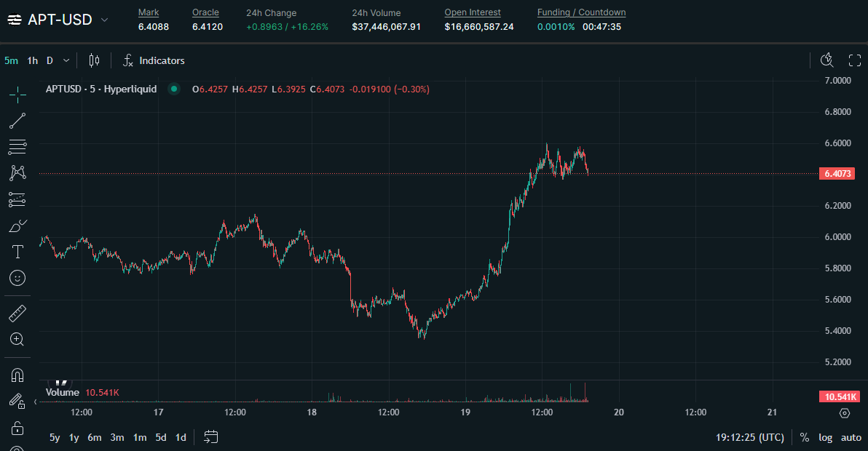Switch to the 1h timeframe tab
The width and height of the screenshot is (868, 451).
[31, 60]
